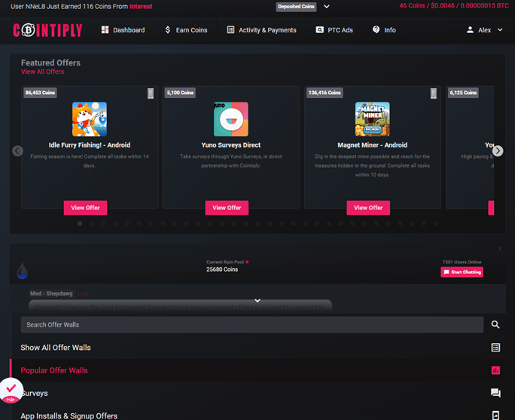Screen dimensions: 515x420
Task: Expand the chat panel with down chevron
Action: coord(257,300)
